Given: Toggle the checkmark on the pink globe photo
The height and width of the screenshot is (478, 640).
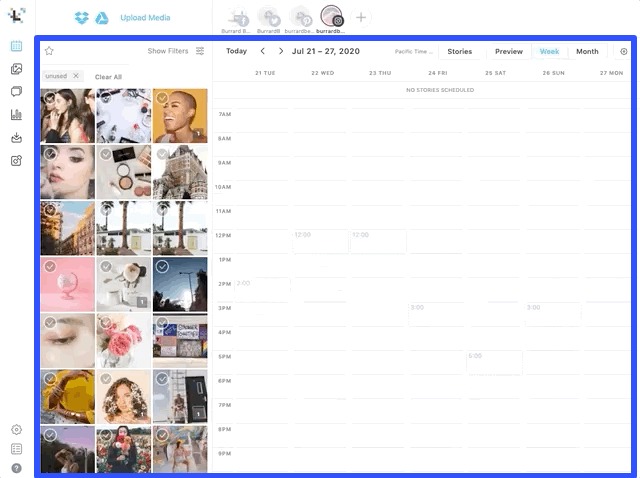Looking at the screenshot, I should pyautogui.click(x=50, y=267).
